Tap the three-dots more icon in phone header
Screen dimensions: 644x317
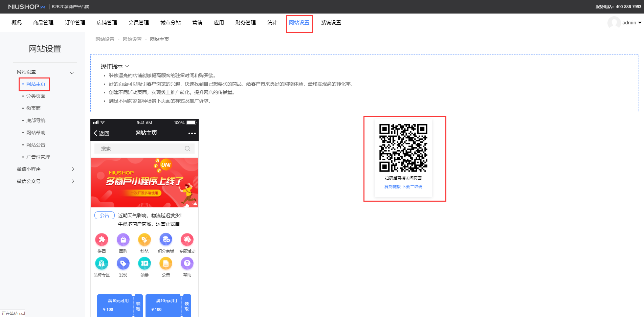[192, 133]
